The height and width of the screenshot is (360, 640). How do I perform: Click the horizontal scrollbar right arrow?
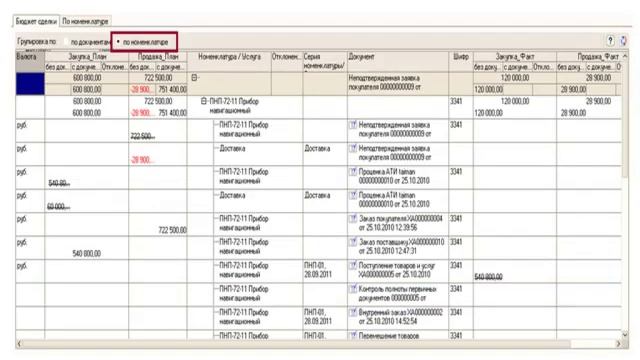(x=618, y=344)
